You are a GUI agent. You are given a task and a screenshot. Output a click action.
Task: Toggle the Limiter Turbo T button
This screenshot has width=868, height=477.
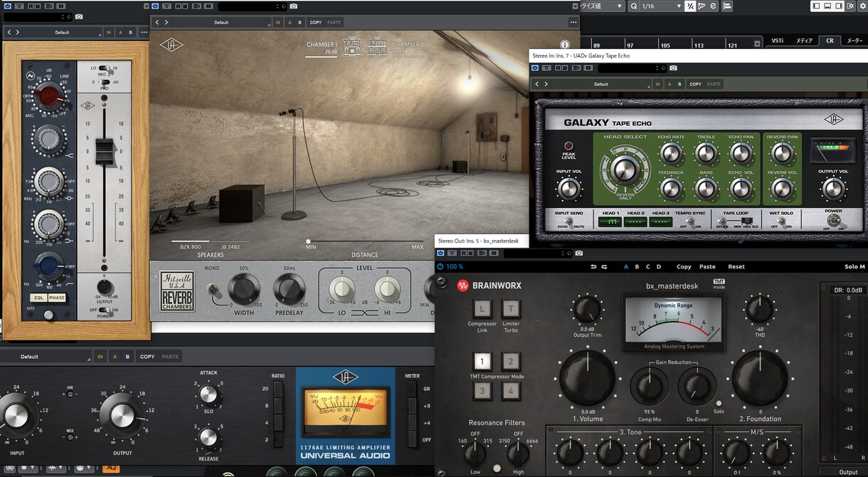point(512,309)
